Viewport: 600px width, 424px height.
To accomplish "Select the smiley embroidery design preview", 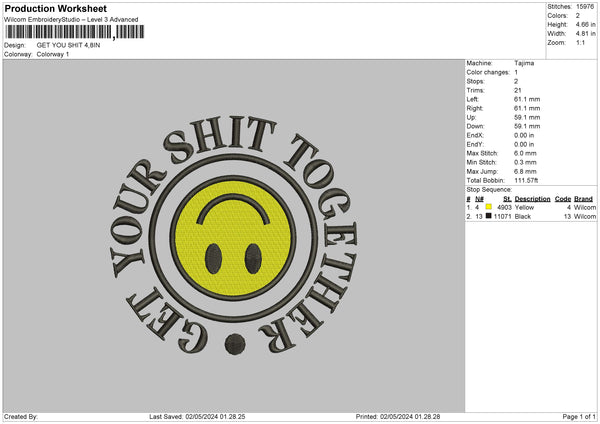I will point(233,236).
